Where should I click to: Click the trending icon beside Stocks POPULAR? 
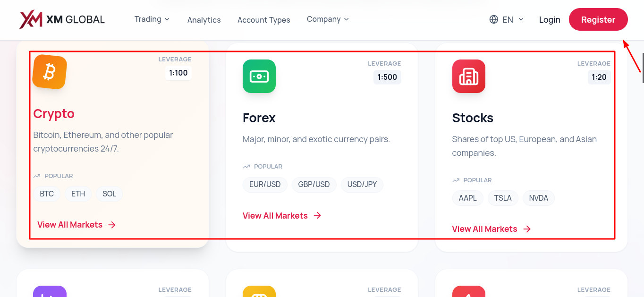coord(456,180)
